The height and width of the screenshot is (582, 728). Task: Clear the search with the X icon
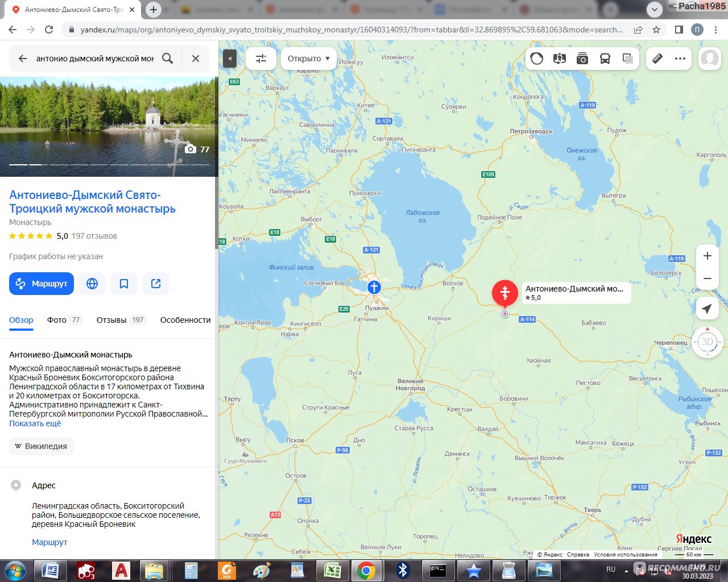[x=196, y=59]
